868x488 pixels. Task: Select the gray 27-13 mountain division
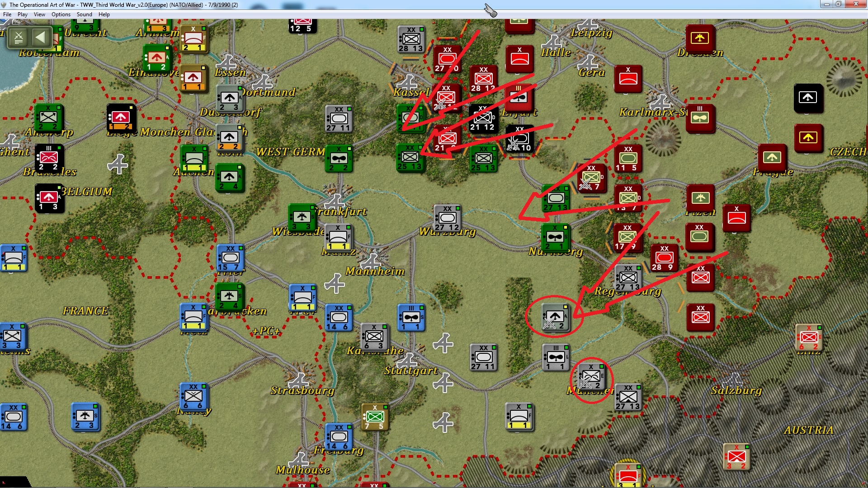[x=628, y=397]
